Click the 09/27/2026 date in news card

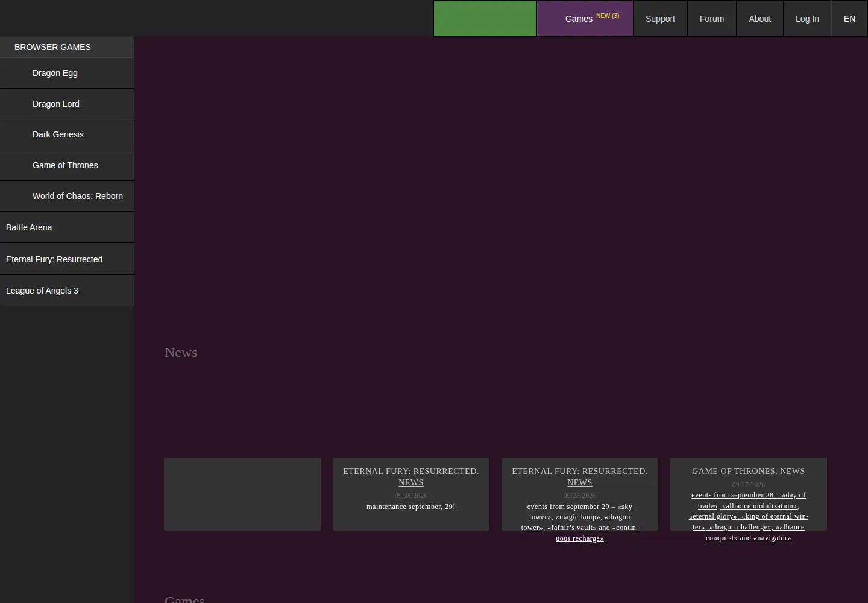749,485
